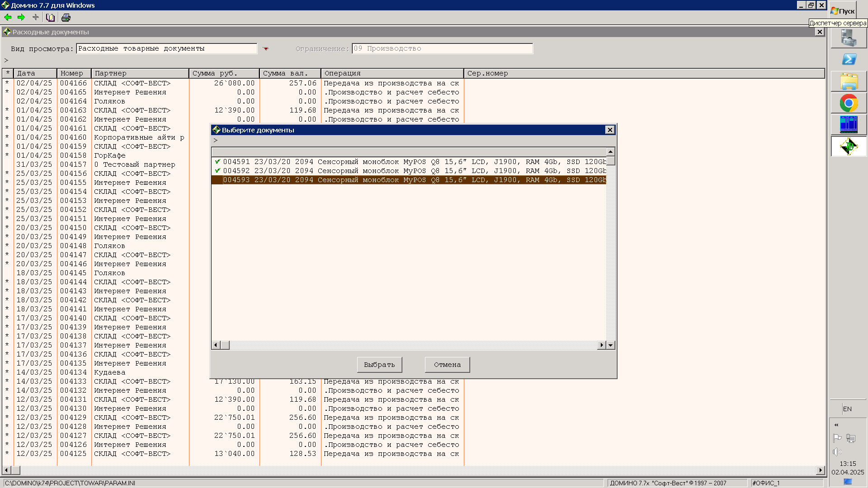This screenshot has width=868, height=488.
Task: Click the Операция column header
Action: (x=392, y=73)
